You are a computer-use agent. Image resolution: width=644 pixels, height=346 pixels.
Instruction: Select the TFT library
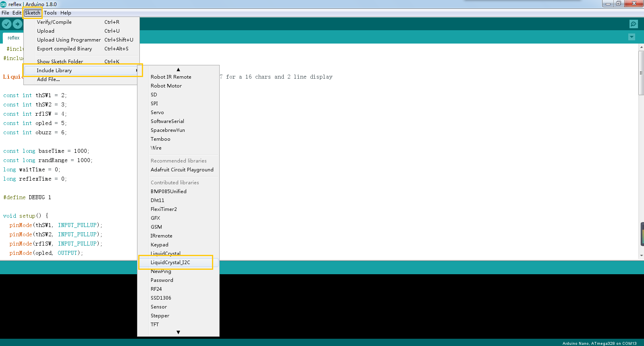click(x=178, y=325)
